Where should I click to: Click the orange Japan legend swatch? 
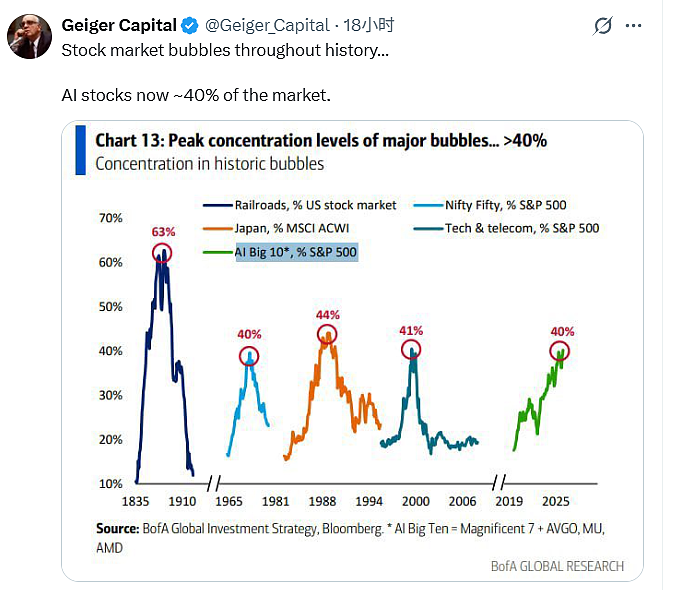[x=218, y=229]
